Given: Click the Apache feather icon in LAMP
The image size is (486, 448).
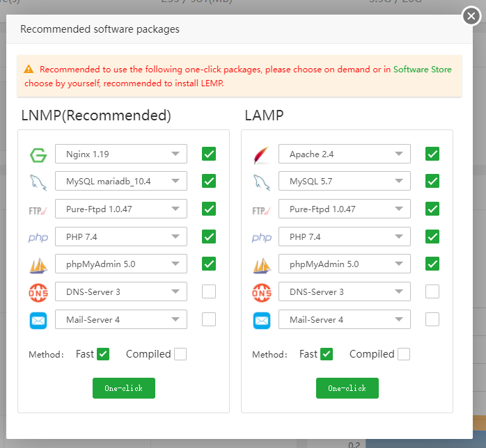Looking at the screenshot, I should click(x=261, y=155).
